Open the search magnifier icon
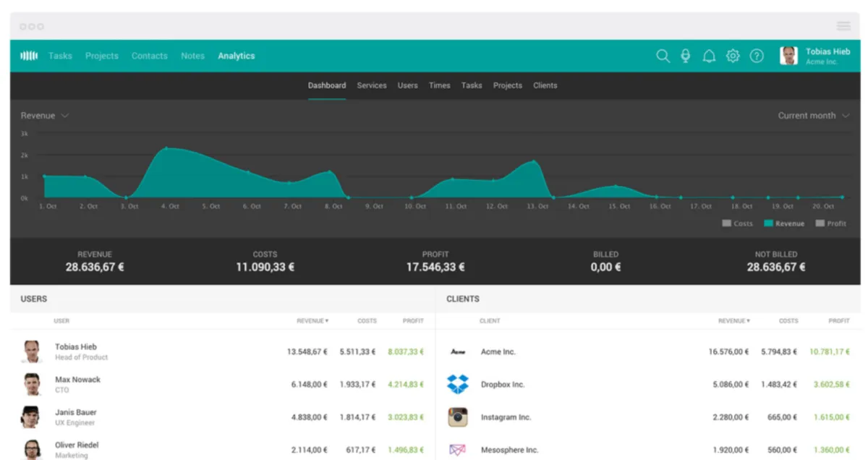Screen dimensions: 868x460 pyautogui.click(x=663, y=56)
